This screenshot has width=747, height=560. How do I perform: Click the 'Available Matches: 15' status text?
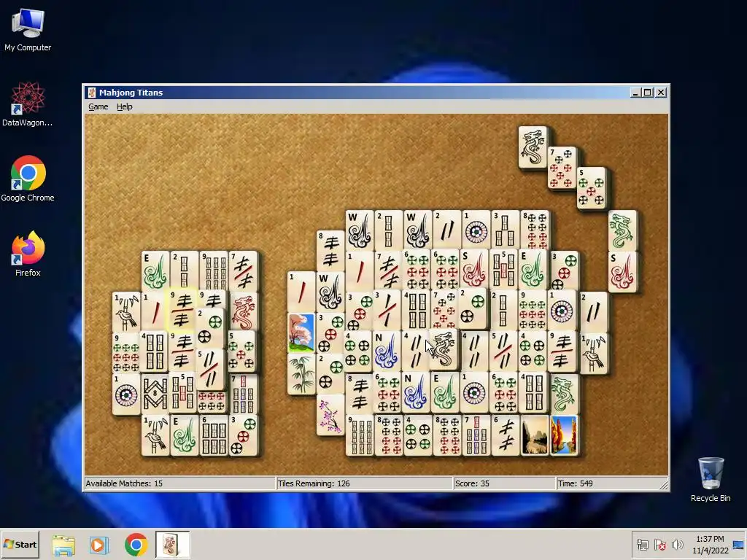[x=124, y=483]
